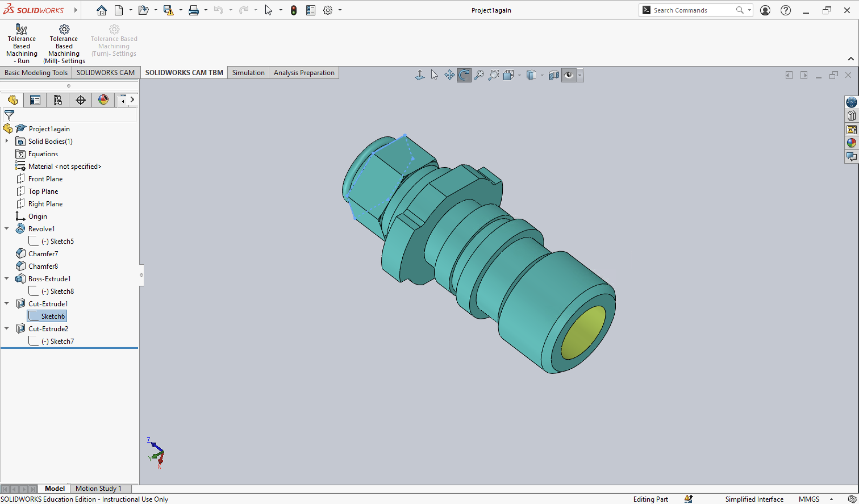Collapse the Revolve1 feature node
This screenshot has width=859, height=504.
point(7,228)
